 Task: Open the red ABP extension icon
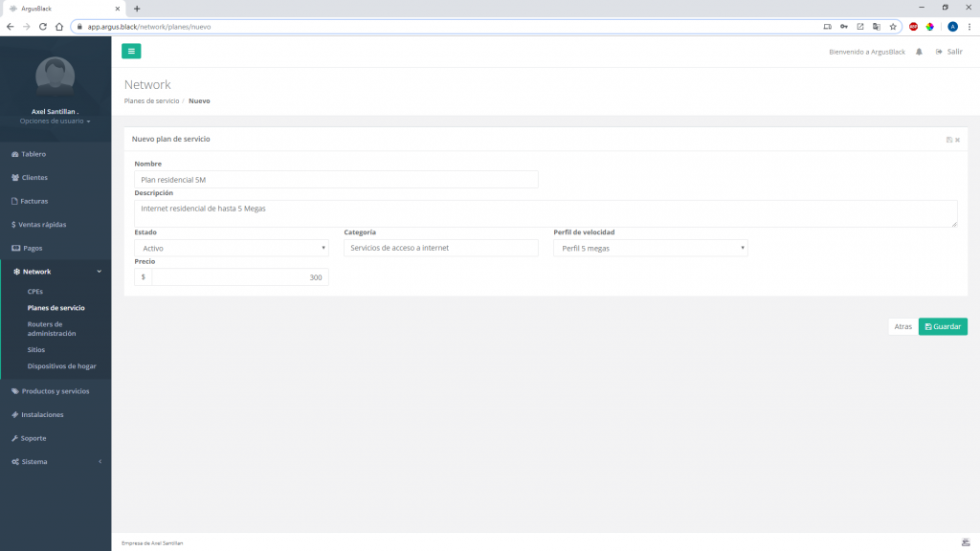coord(914,27)
